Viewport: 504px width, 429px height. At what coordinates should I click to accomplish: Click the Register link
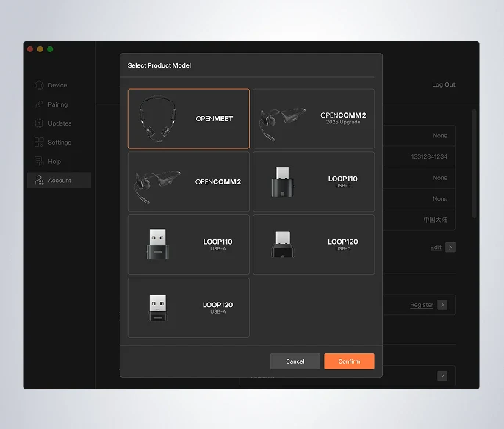(422, 305)
